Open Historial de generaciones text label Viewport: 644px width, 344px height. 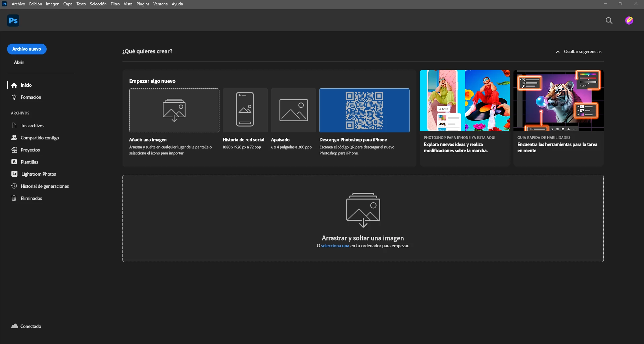(45, 186)
